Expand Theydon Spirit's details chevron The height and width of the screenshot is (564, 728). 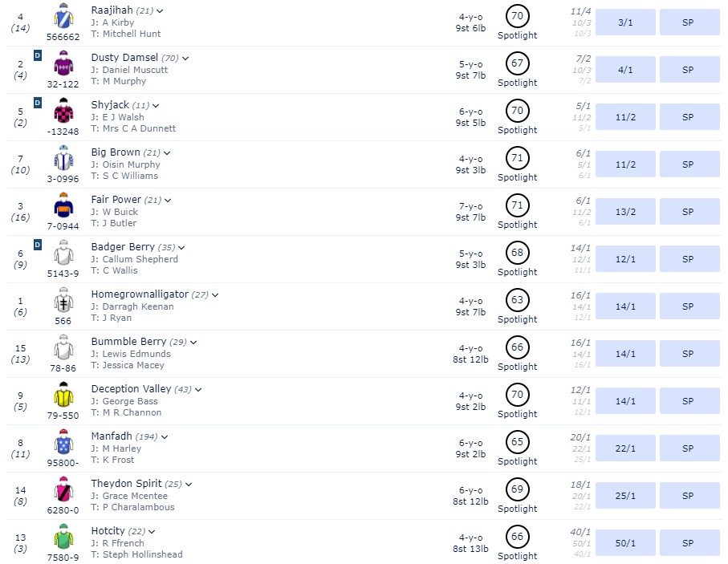[189, 484]
